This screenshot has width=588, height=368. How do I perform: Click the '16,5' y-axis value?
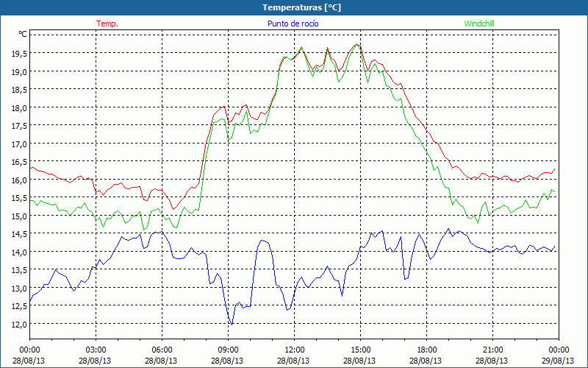pos(18,162)
